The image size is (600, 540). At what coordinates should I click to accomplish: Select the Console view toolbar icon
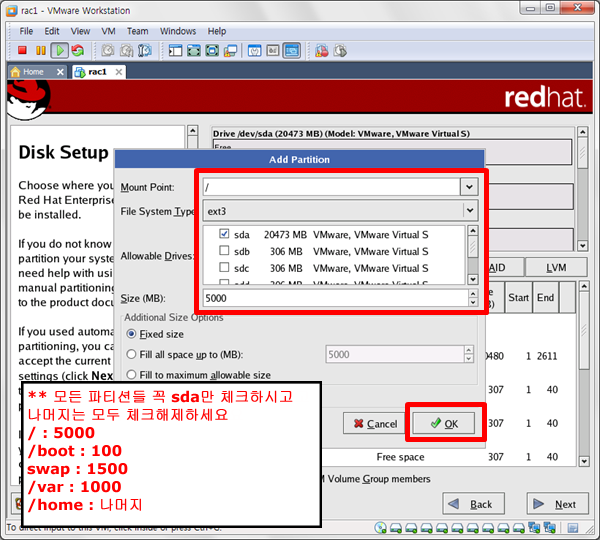tap(292, 51)
